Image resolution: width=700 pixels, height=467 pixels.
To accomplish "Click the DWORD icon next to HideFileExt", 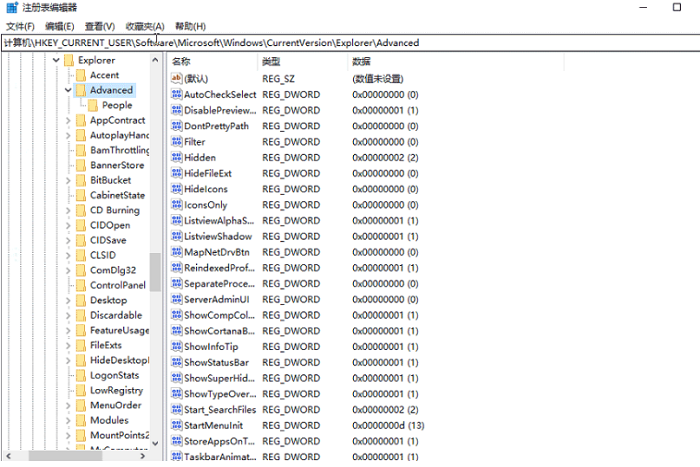I will point(176,174).
